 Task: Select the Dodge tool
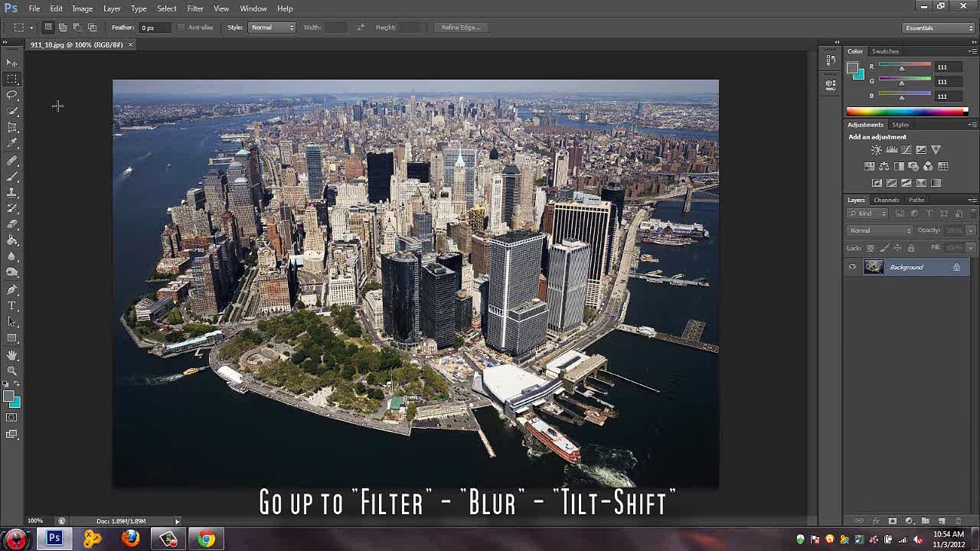coord(12,273)
